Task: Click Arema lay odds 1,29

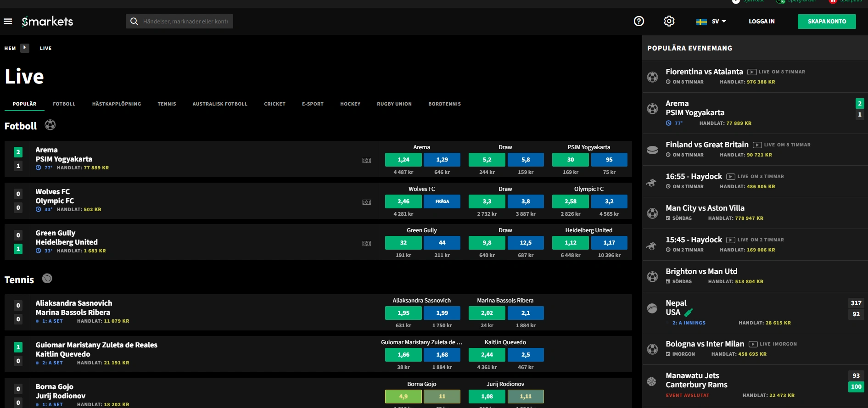Action: tap(442, 160)
